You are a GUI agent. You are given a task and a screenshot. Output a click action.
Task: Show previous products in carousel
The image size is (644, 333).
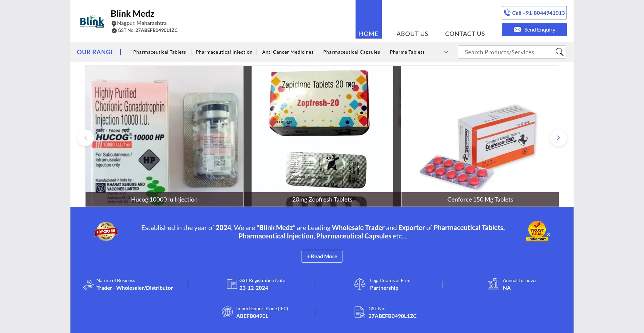point(86,138)
